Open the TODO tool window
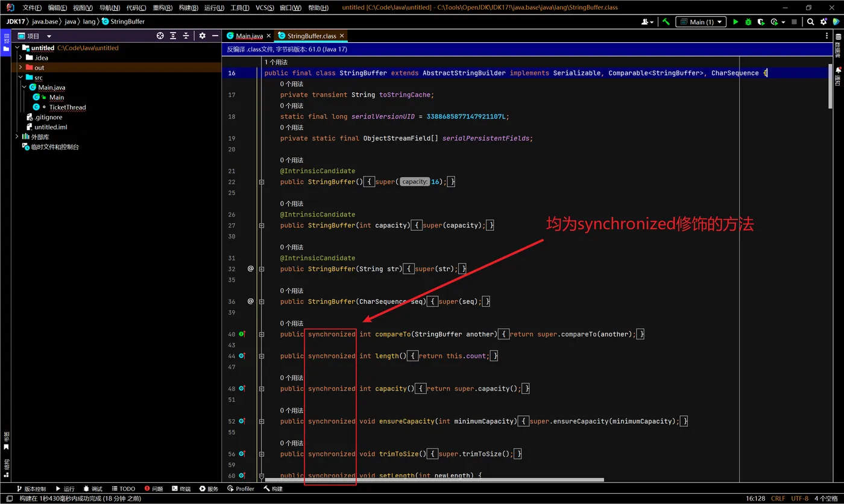The width and height of the screenshot is (844, 504). 122,489
